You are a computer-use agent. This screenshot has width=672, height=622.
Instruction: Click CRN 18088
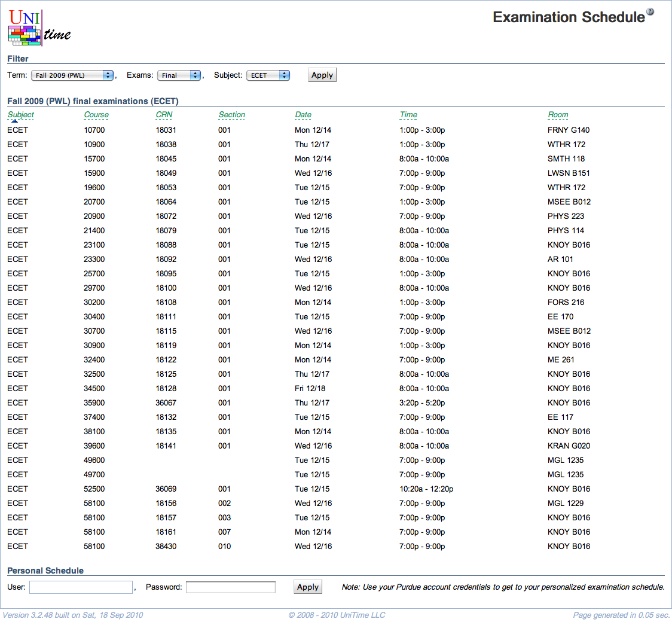pos(166,245)
